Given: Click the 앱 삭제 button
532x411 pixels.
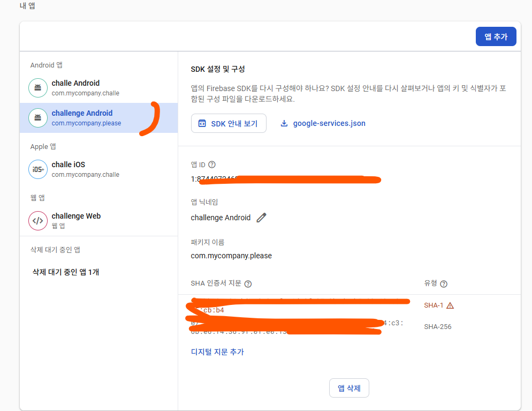Looking at the screenshot, I should click(349, 388).
